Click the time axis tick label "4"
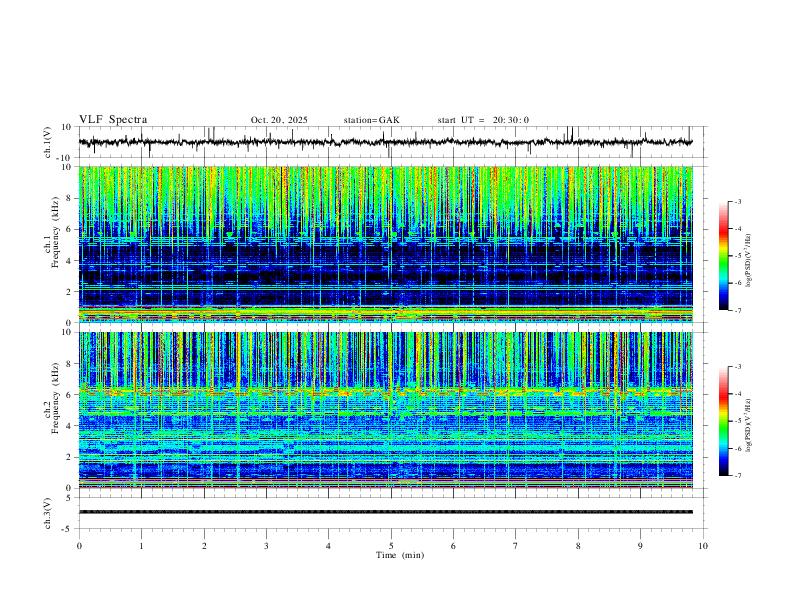This screenshot has height=612, width=792. coord(328,546)
